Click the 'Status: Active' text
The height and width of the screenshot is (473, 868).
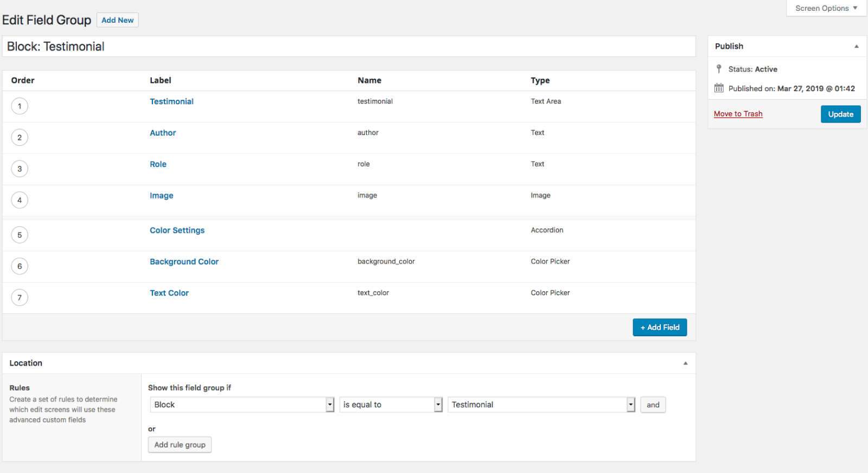click(752, 69)
